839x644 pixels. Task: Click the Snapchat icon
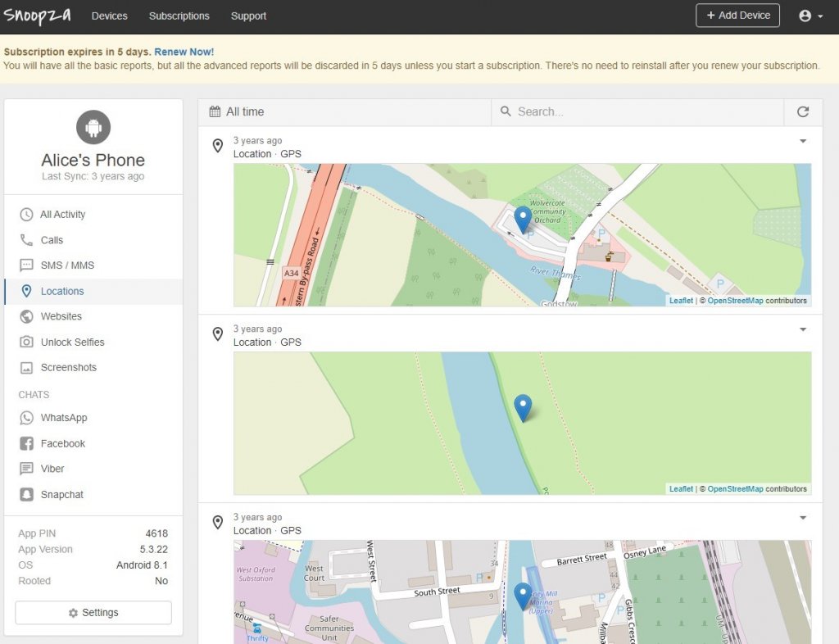(26, 494)
